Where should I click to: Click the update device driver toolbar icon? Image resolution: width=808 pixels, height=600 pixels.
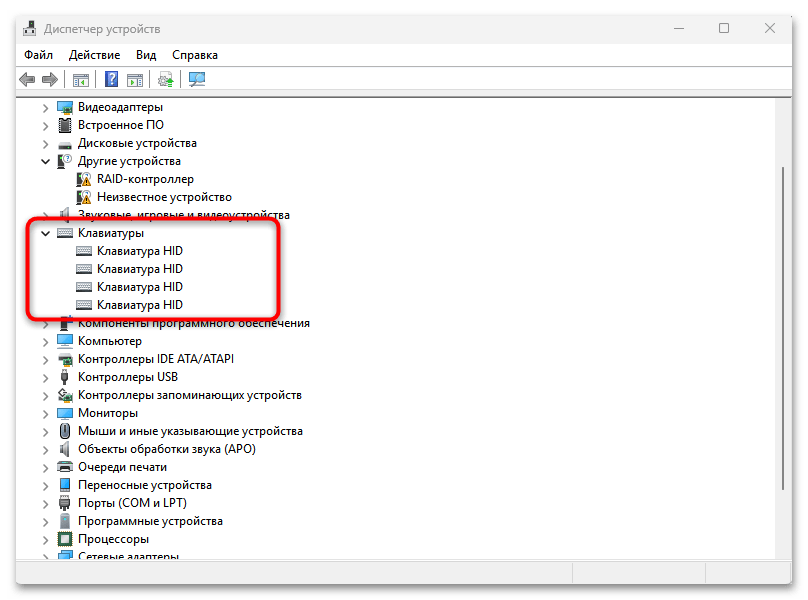[x=166, y=80]
